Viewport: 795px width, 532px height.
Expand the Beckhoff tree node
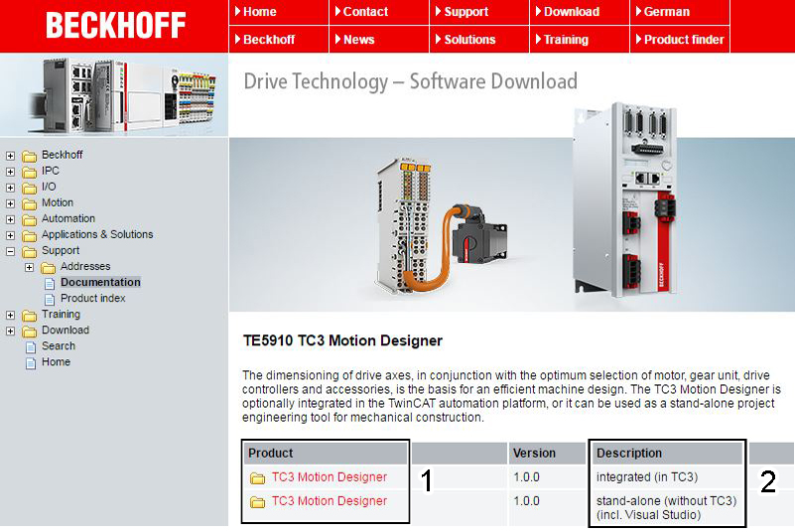point(10,156)
